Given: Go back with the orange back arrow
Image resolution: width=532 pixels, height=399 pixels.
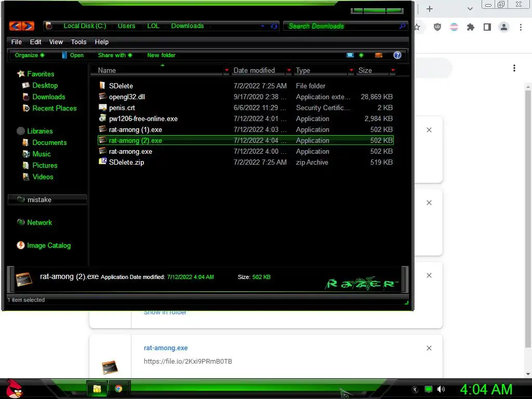Looking at the screenshot, I should coord(15,26).
